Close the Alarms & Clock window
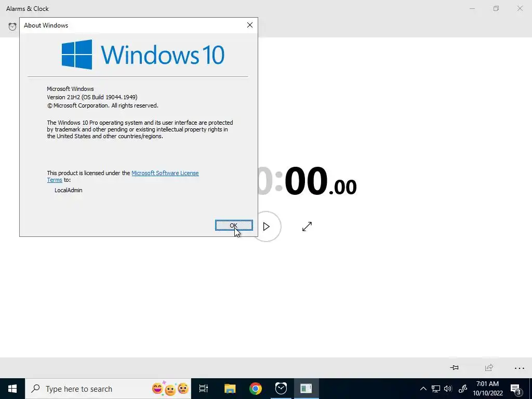532x399 pixels. coord(520,8)
